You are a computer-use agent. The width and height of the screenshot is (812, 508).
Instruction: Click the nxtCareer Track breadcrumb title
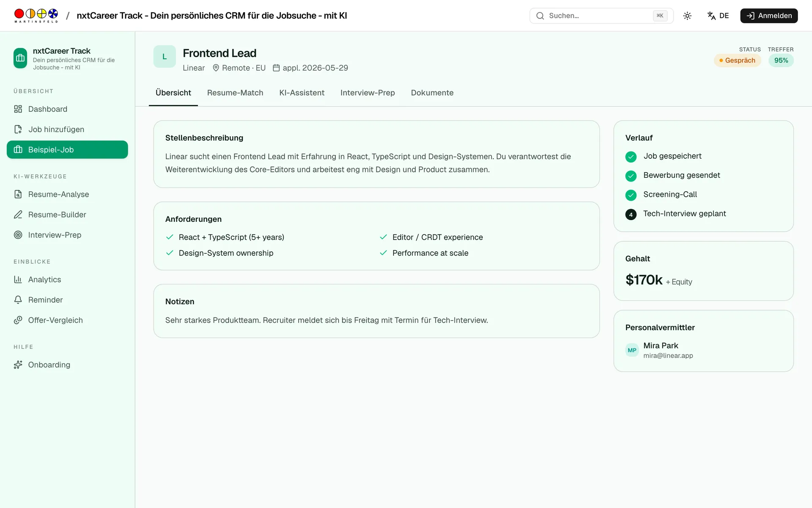[x=211, y=16]
